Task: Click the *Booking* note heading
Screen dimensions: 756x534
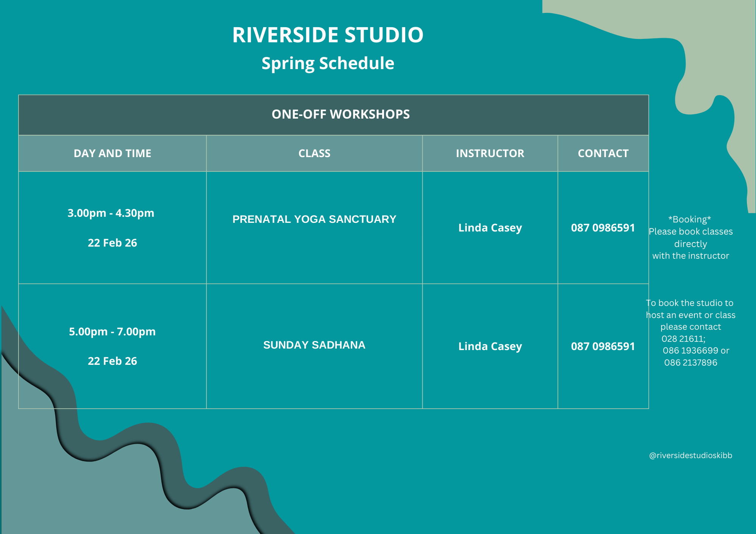Action: coord(689,219)
